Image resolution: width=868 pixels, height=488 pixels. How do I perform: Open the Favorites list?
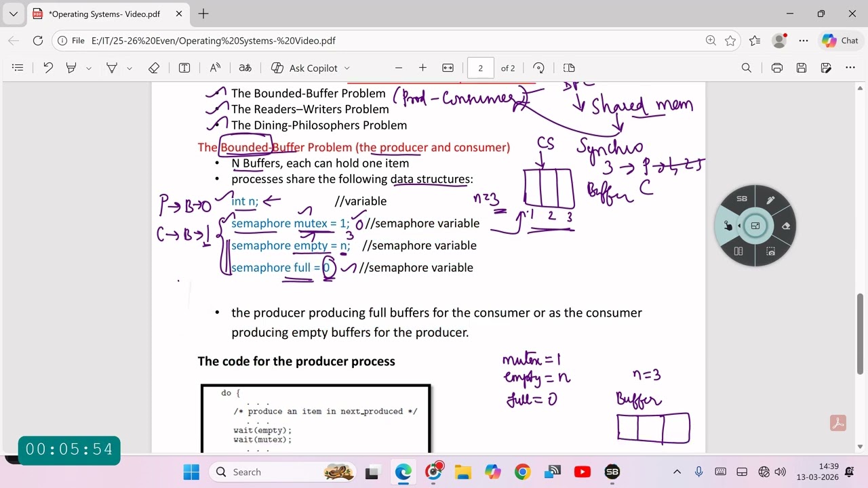(x=755, y=41)
